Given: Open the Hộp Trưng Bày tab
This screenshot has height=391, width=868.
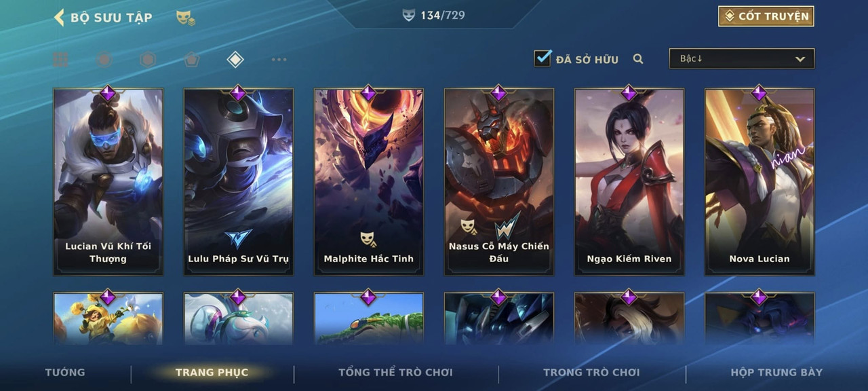Looking at the screenshot, I should pyautogui.click(x=776, y=372).
